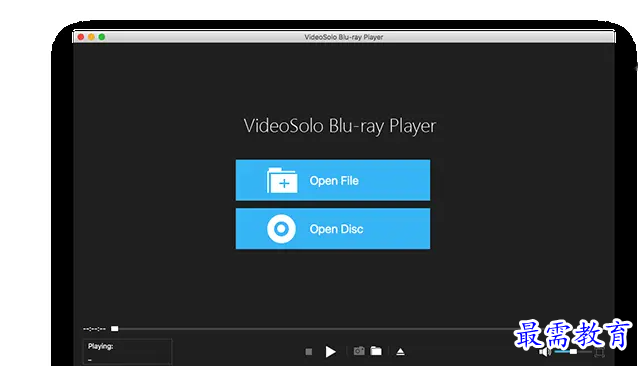
Task: Click the playback progress slider handle
Action: [115, 329]
